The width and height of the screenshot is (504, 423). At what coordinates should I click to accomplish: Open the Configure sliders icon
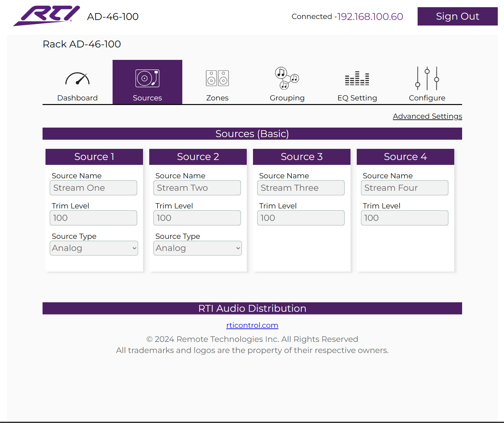(x=427, y=79)
